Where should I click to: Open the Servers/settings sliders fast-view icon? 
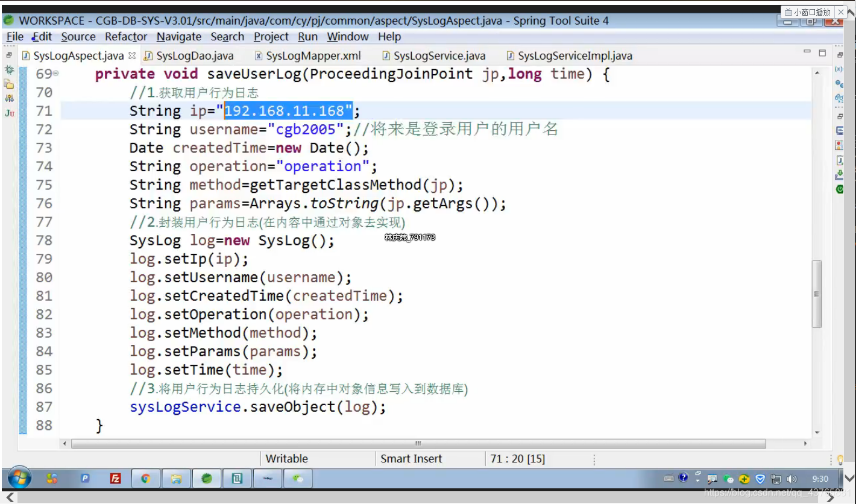tap(9, 98)
